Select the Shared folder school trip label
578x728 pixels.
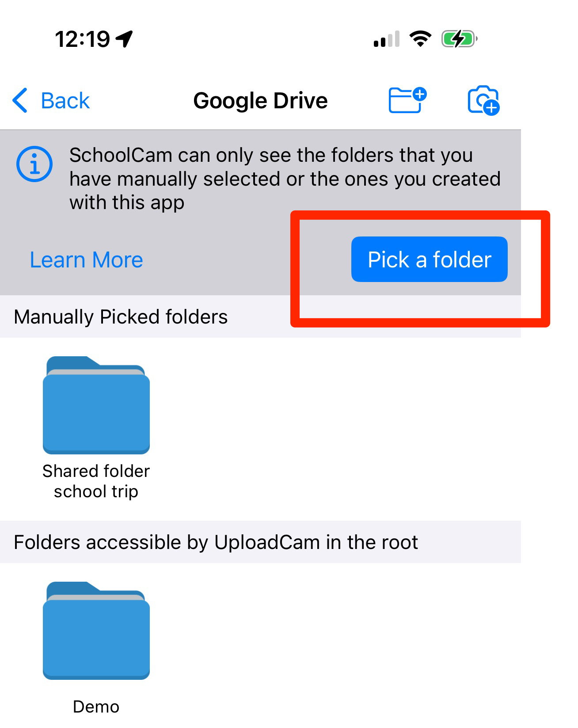click(96, 481)
